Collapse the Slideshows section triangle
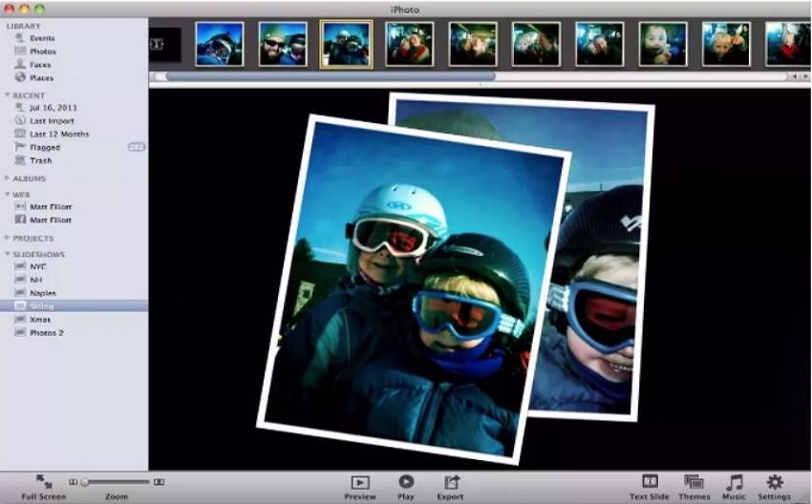Screen dimensions: 812x504 click(x=8, y=254)
